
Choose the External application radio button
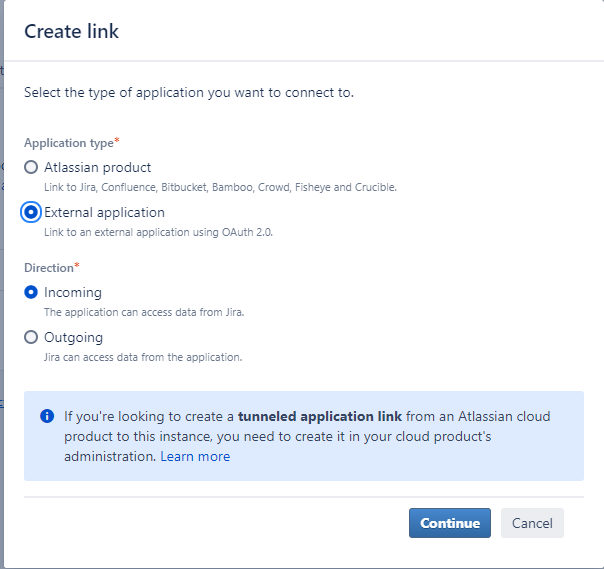tap(31, 212)
